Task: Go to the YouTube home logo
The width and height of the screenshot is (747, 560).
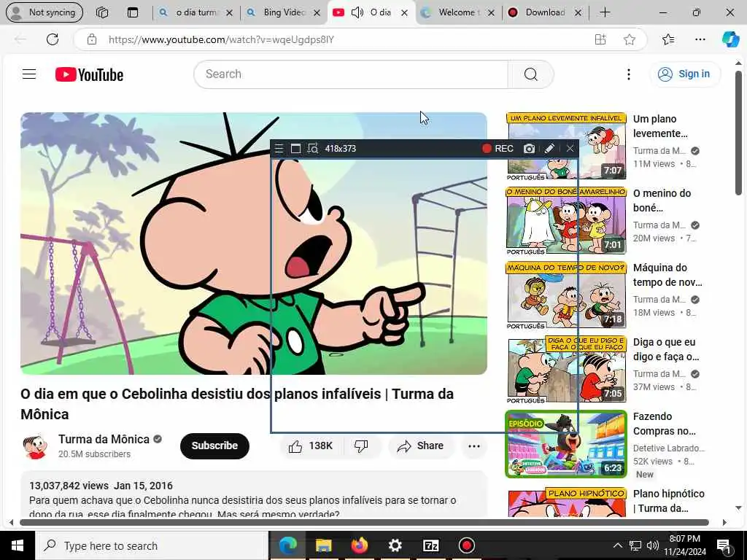Action: click(x=89, y=75)
